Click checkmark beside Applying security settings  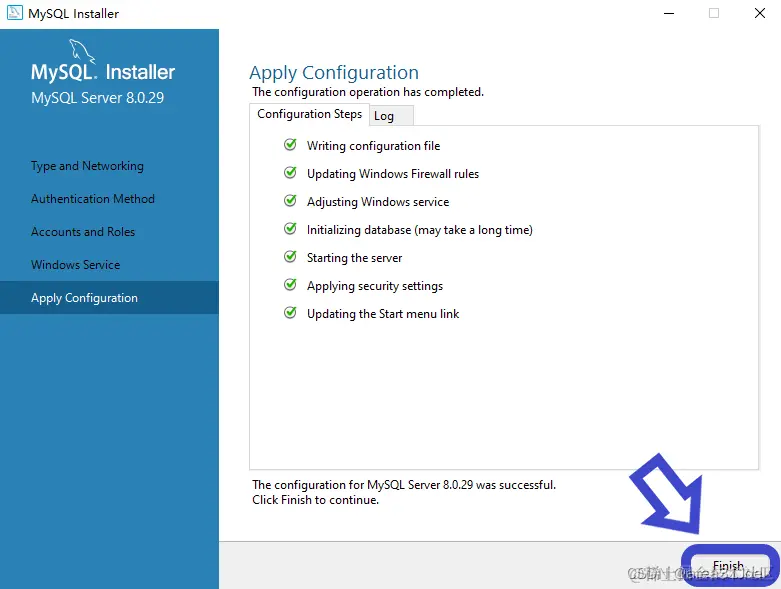[290, 285]
